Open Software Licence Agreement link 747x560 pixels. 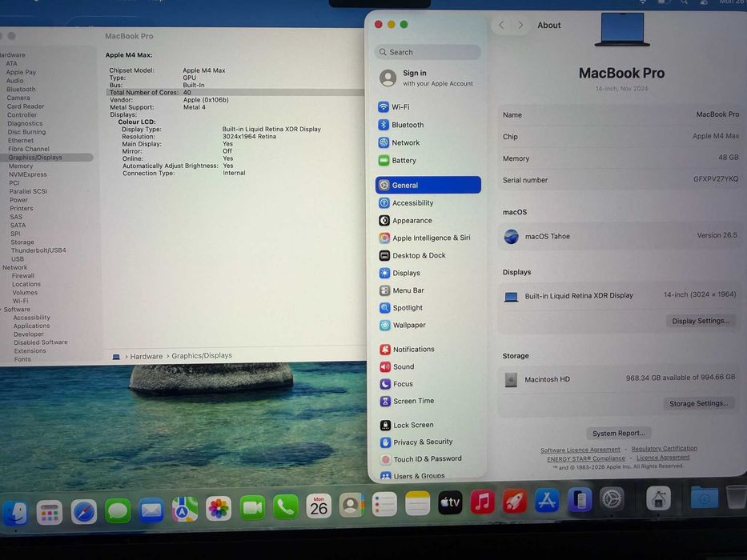pos(580,450)
